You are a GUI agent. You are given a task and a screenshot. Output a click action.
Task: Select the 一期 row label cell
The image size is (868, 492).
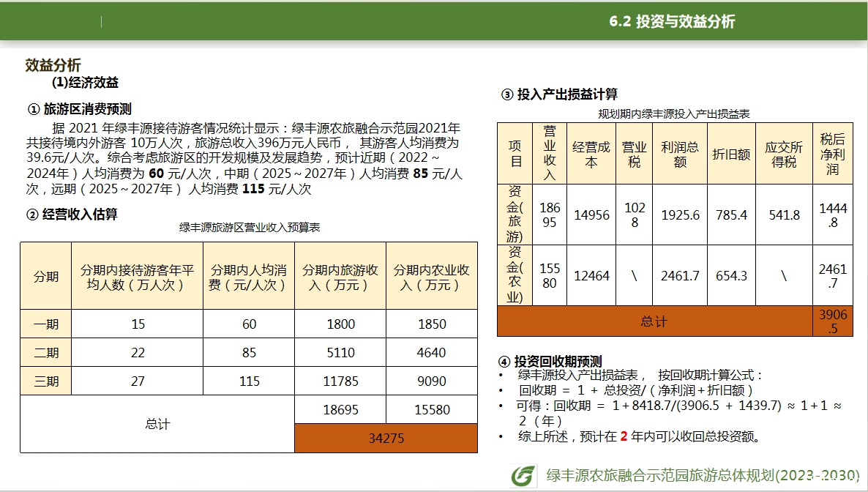coord(45,324)
